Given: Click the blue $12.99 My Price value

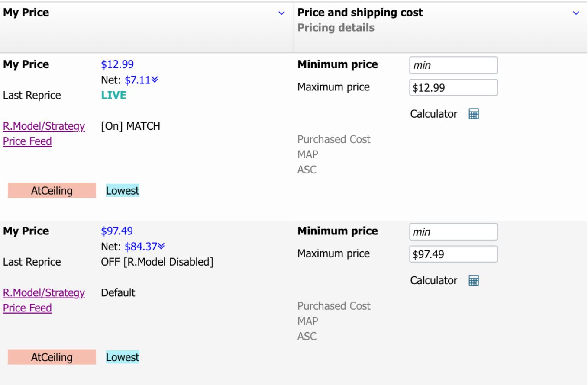Looking at the screenshot, I should (x=117, y=64).
